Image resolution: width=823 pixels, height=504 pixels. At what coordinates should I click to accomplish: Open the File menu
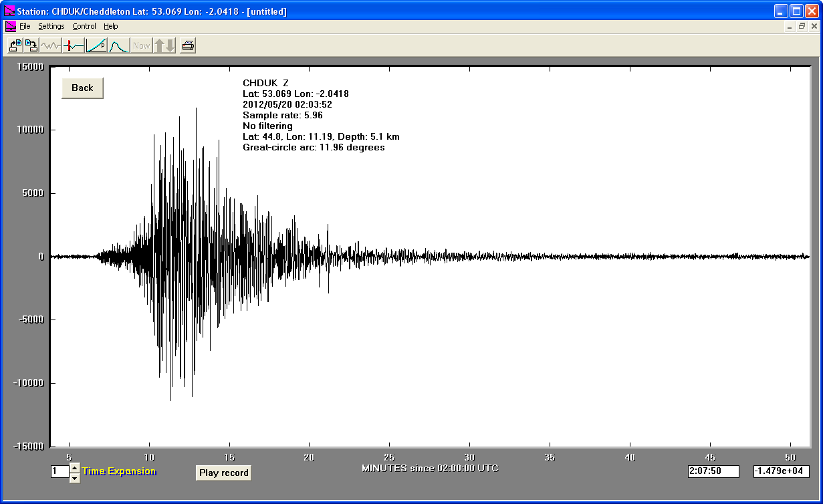pos(25,26)
